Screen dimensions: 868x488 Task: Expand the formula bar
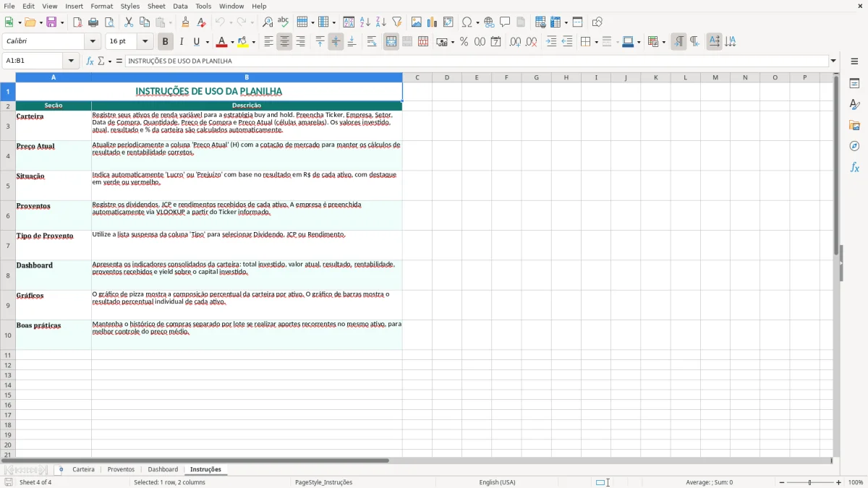833,61
